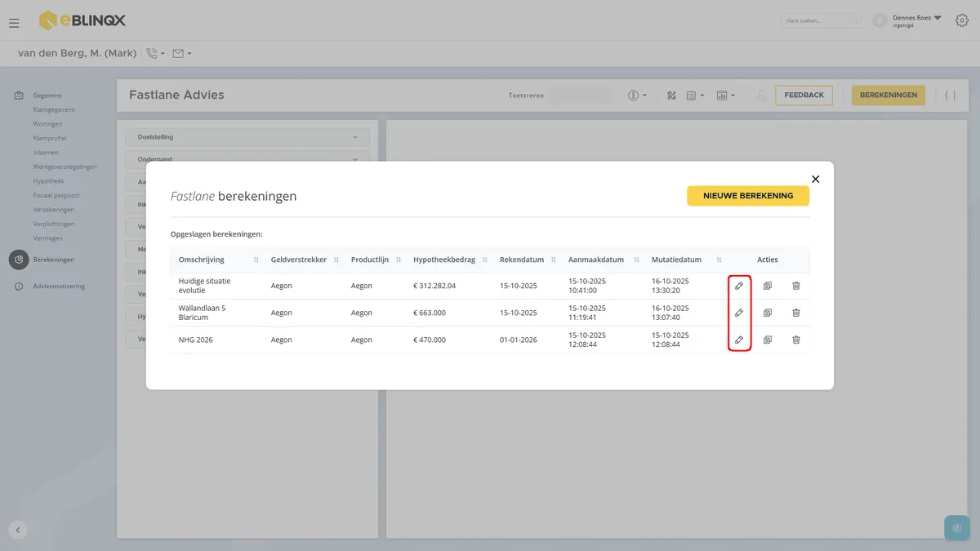Open the chart icon dropdown in toolbar
Viewport: 980px width, 551px height.
(x=725, y=96)
